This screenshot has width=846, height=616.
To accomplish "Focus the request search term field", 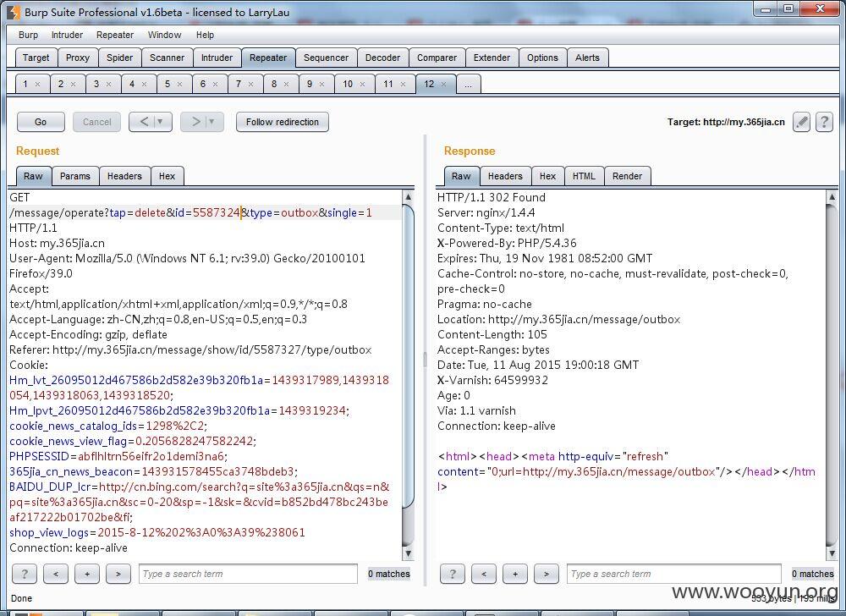I will (x=248, y=574).
